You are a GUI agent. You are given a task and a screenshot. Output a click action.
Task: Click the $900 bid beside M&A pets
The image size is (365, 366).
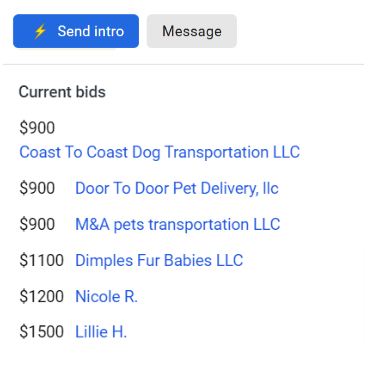pos(37,224)
